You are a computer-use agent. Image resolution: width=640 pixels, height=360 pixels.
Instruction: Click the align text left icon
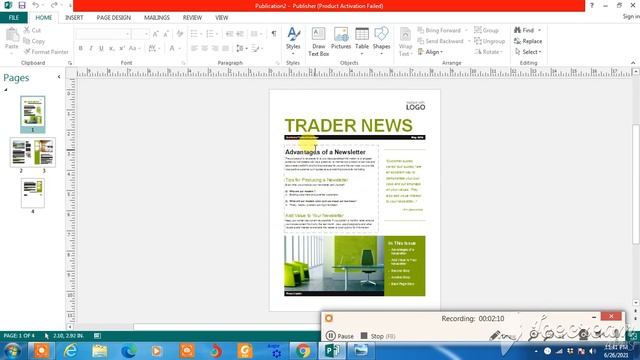(x=194, y=49)
